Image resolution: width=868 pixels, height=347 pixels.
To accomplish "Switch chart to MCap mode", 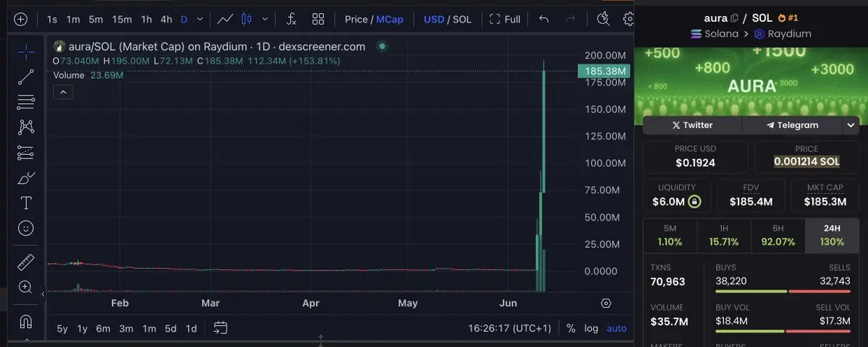I will point(390,20).
